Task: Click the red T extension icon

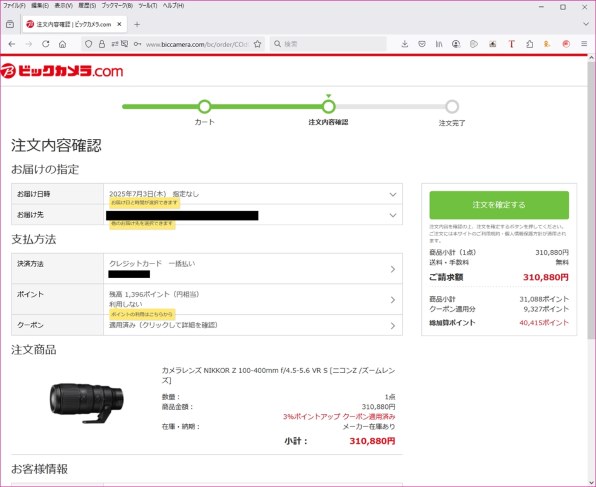Action: click(512, 44)
